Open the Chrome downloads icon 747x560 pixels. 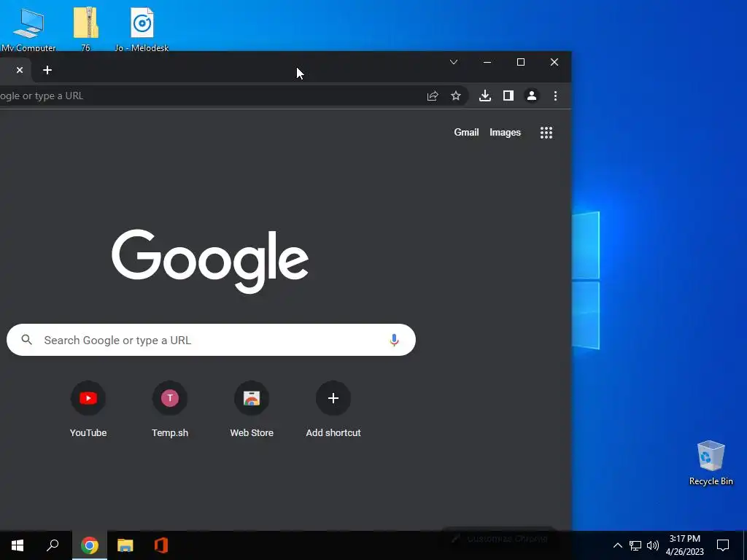(x=485, y=96)
